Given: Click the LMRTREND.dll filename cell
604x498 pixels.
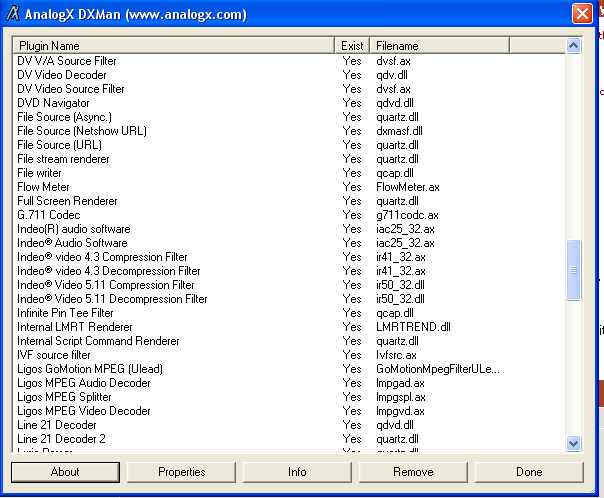Looking at the screenshot, I should pyautogui.click(x=413, y=327).
